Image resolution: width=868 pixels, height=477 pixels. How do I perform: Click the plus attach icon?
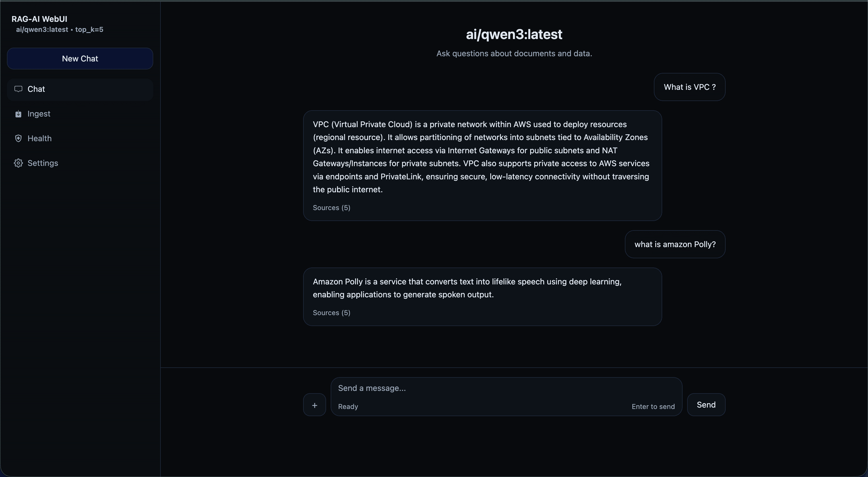click(x=314, y=405)
